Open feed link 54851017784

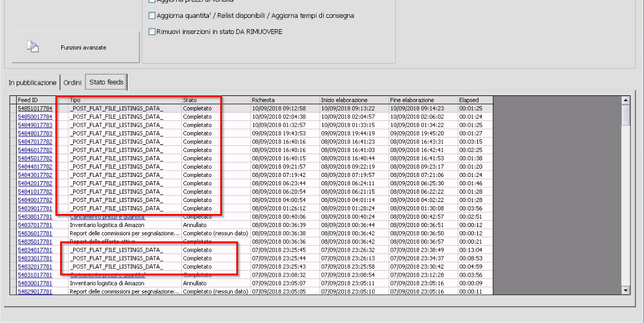[x=35, y=108]
